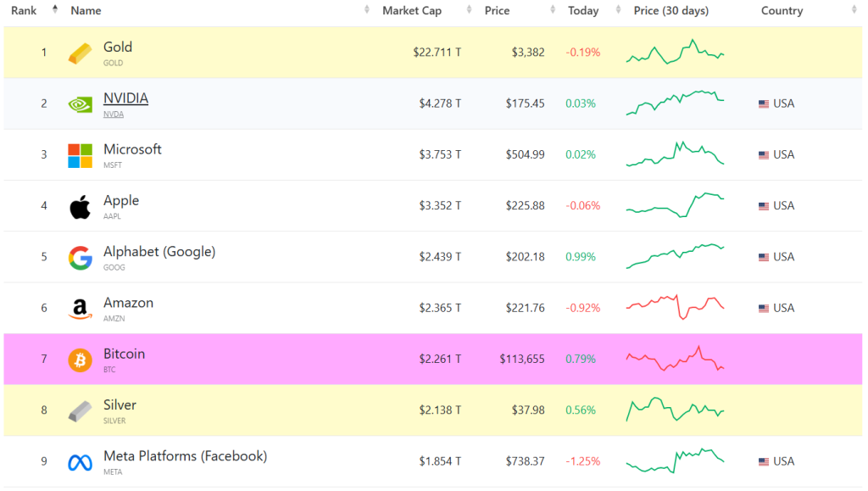Click the Meta Platforms logo icon
Viewport: 868px width, 491px height.
(80, 462)
